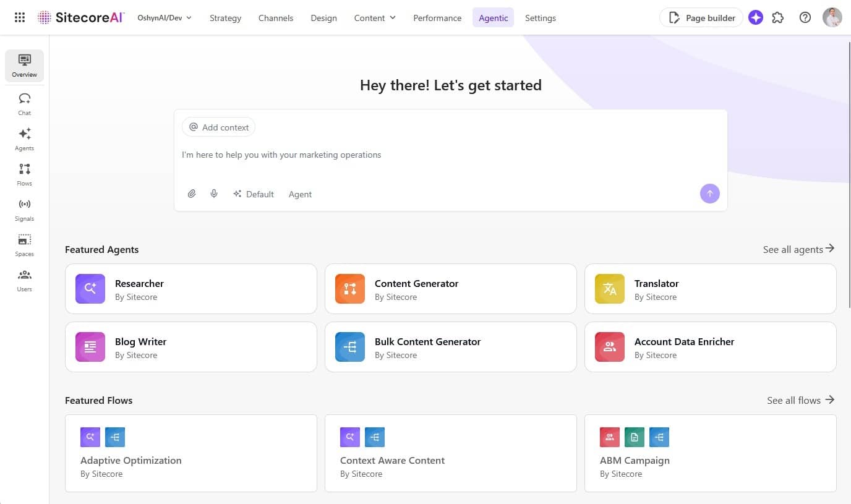The width and height of the screenshot is (851, 504).
Task: Open the Bulk Content Generator agent card
Action: [x=451, y=347]
